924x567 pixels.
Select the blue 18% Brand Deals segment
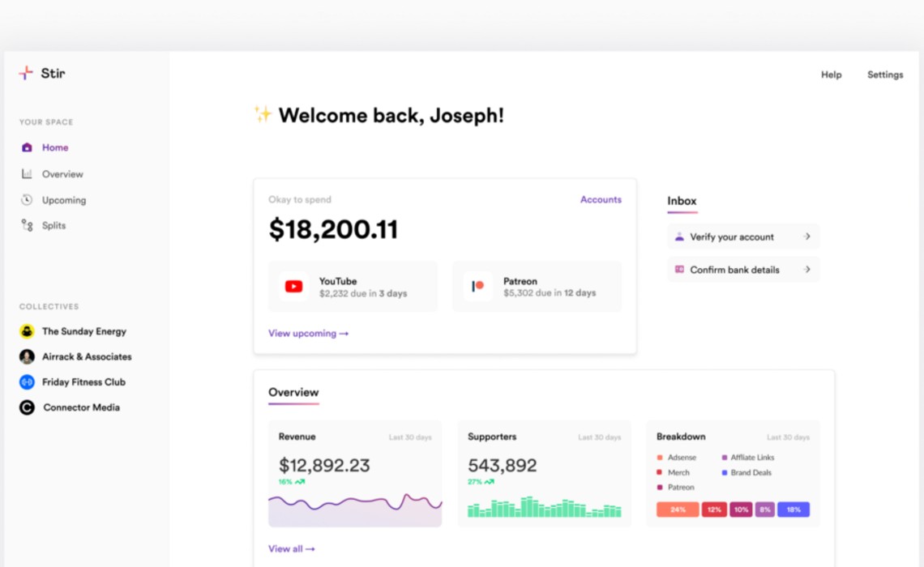[793, 509]
